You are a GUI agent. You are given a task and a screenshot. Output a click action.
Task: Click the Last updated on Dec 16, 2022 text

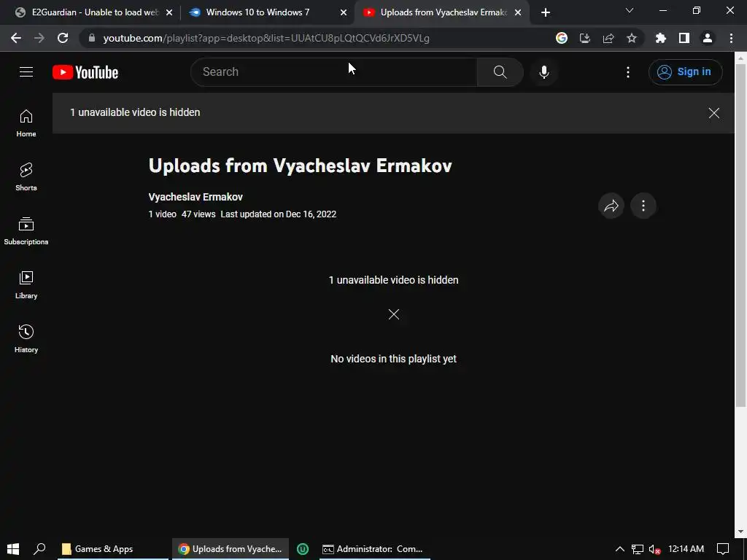pyautogui.click(x=278, y=214)
